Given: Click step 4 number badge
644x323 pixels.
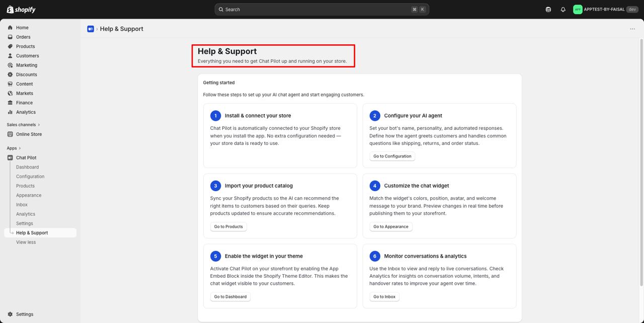Looking at the screenshot, I should click(x=375, y=186).
